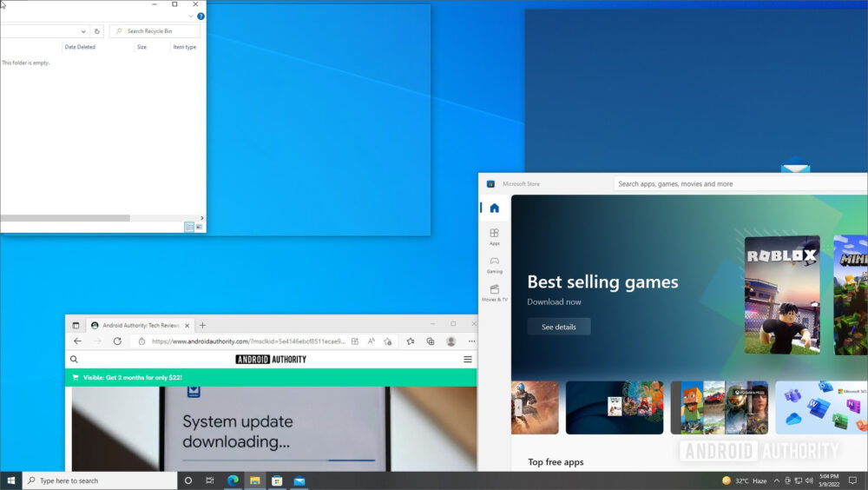Viewport: 868px width, 490px height.
Task: Sort by the Size column header
Action: pyautogui.click(x=141, y=47)
